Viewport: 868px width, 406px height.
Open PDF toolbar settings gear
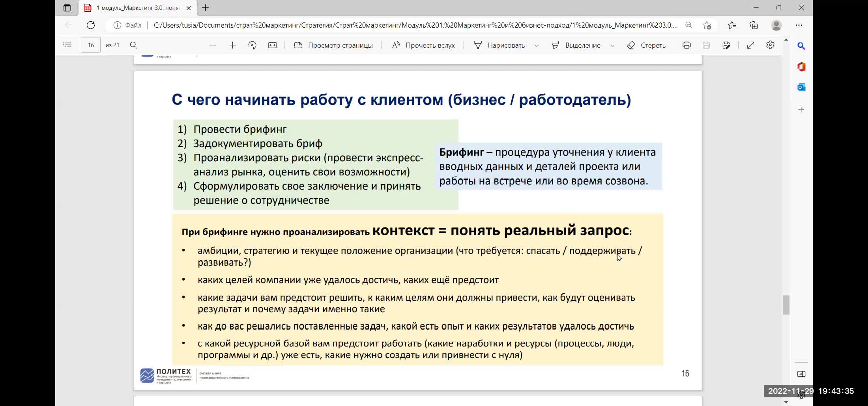pyautogui.click(x=770, y=45)
